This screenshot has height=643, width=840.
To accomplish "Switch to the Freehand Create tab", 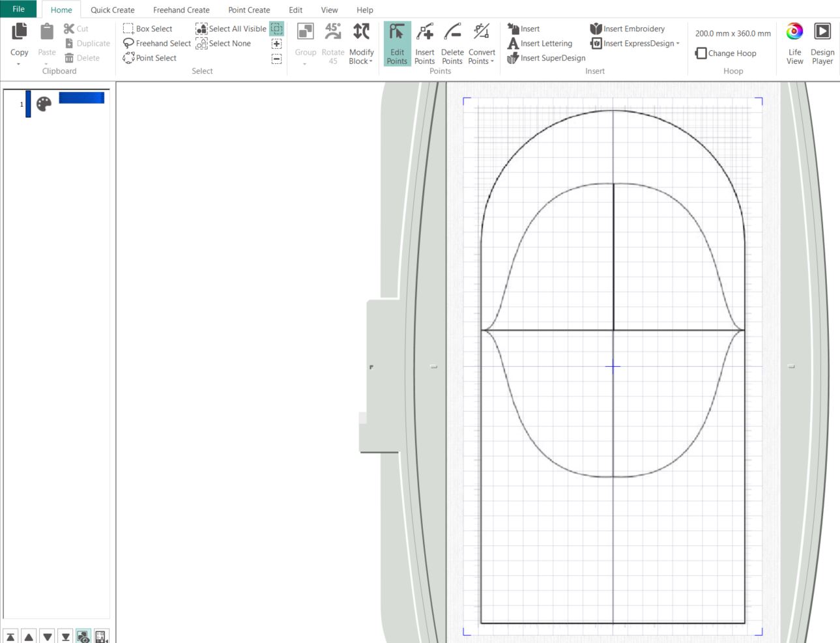I will [x=181, y=10].
